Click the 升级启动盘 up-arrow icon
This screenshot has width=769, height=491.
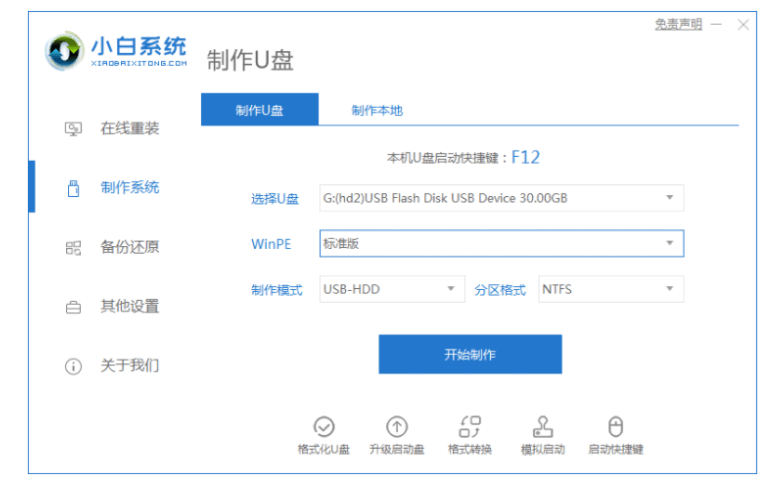coord(397,427)
